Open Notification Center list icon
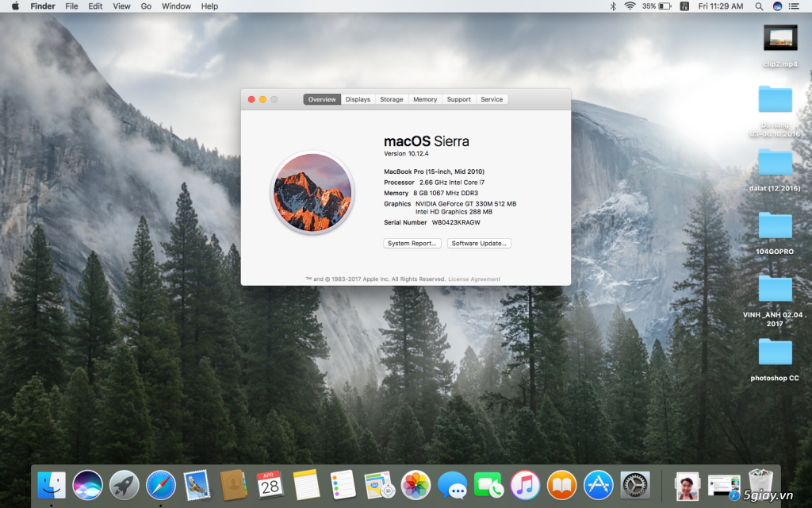The height and width of the screenshot is (508, 812). (794, 6)
